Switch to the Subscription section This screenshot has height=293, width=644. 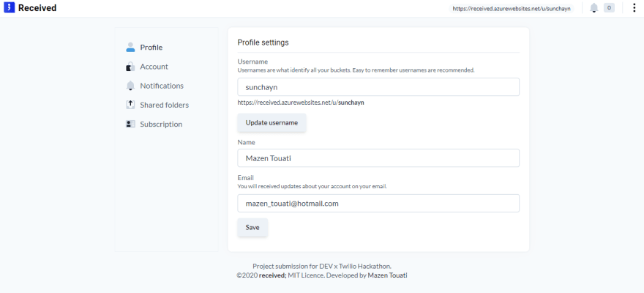[161, 125]
